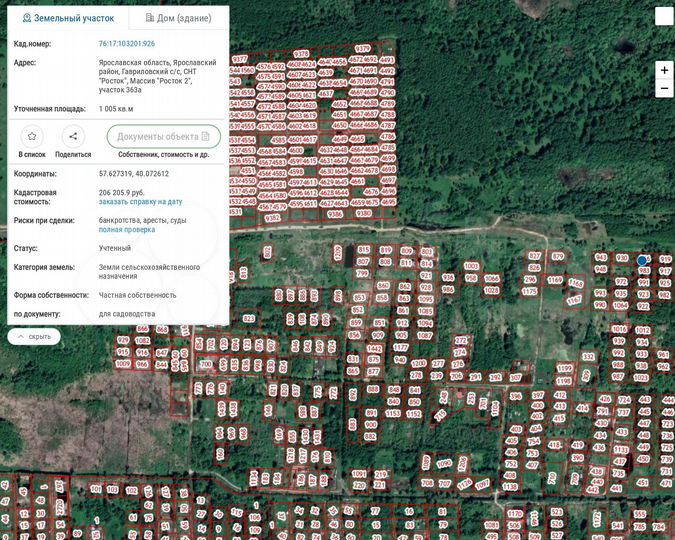Click the blue selected parcel marker
Image resolution: width=675 pixels, height=540 pixels.
coord(642,260)
